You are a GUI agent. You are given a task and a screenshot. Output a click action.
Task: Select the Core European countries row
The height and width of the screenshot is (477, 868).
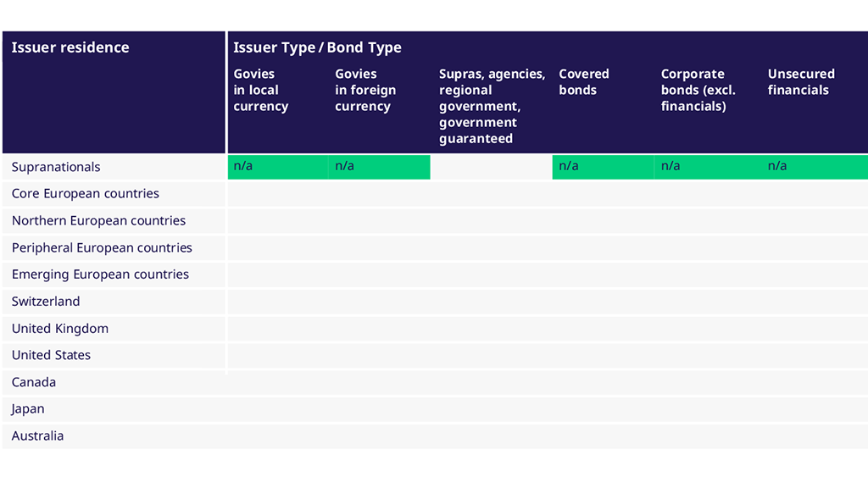coord(86,194)
